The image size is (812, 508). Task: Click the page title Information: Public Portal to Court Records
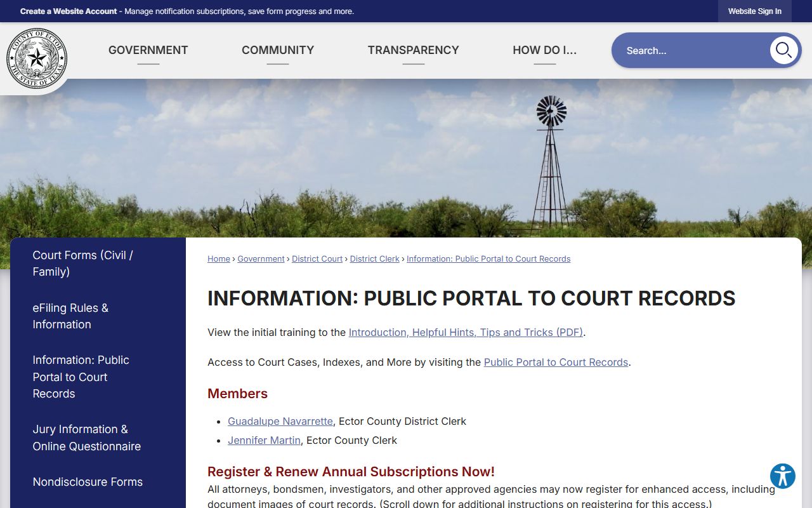[x=471, y=298]
